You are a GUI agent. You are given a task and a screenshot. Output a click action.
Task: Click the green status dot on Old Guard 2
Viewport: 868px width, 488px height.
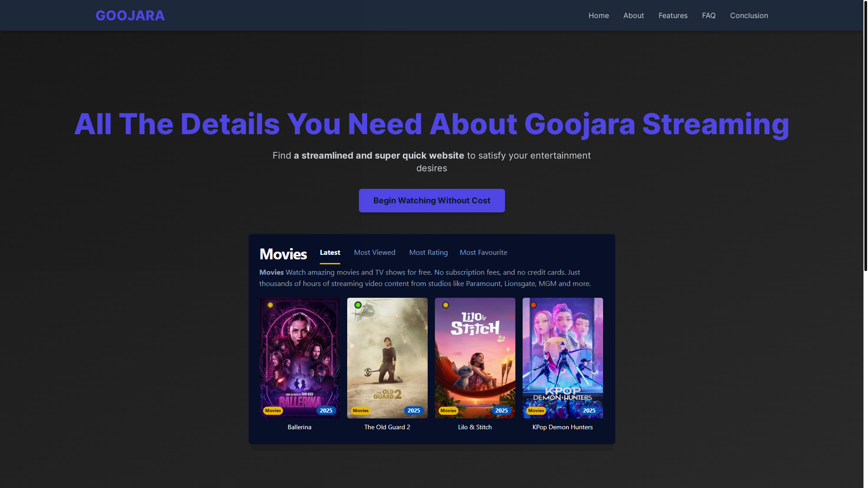click(358, 305)
